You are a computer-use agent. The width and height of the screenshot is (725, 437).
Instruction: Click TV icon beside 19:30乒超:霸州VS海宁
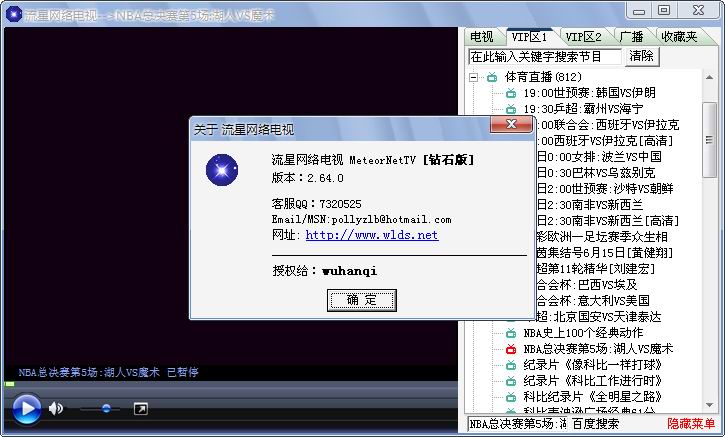pos(510,109)
